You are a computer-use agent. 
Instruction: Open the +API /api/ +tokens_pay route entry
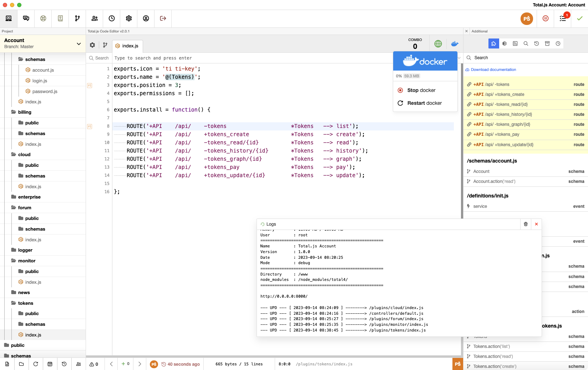tap(526, 134)
